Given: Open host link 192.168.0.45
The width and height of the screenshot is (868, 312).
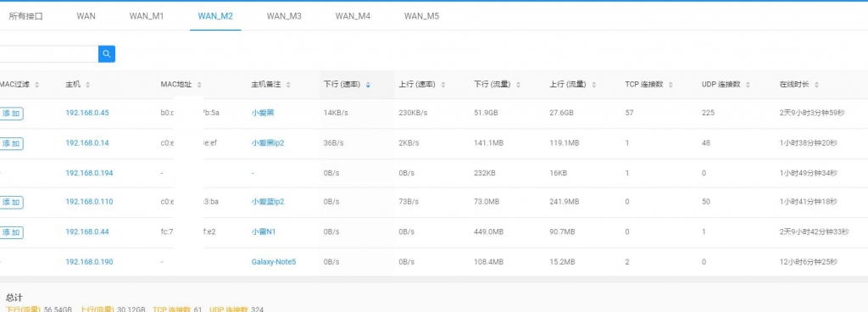Looking at the screenshot, I should tap(87, 113).
